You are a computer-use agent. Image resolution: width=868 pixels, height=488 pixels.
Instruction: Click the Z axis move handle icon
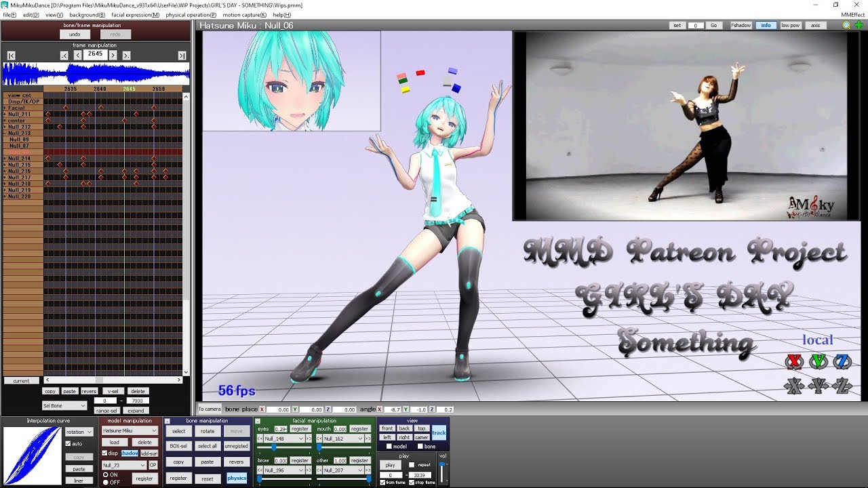pyautogui.click(x=842, y=386)
